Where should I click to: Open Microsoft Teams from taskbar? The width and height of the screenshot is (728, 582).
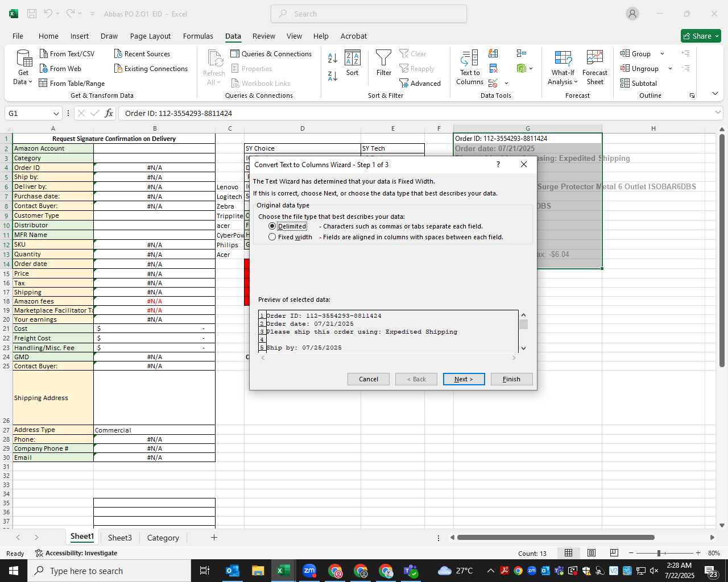coord(411,571)
